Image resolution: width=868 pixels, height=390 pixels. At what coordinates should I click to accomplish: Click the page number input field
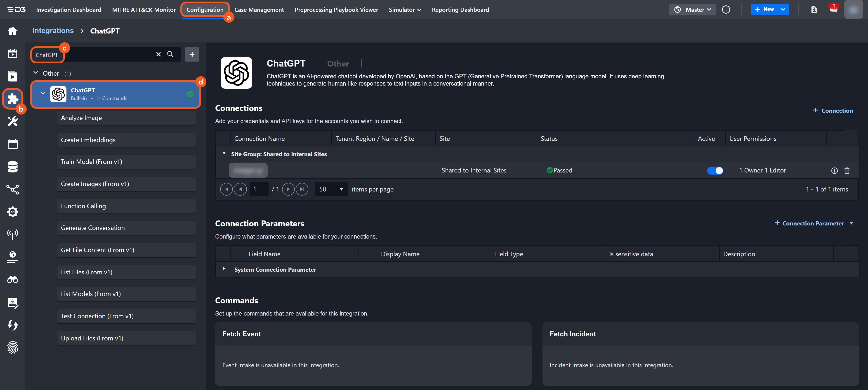click(258, 189)
